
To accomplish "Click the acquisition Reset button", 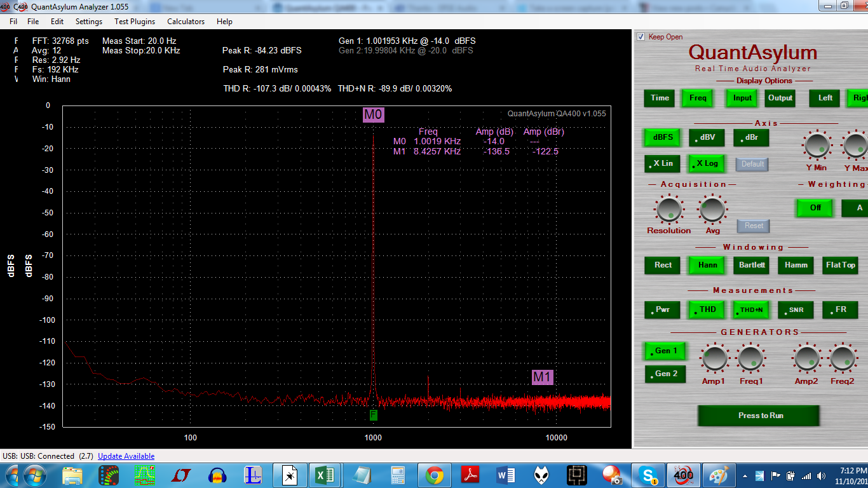I will click(x=754, y=226).
